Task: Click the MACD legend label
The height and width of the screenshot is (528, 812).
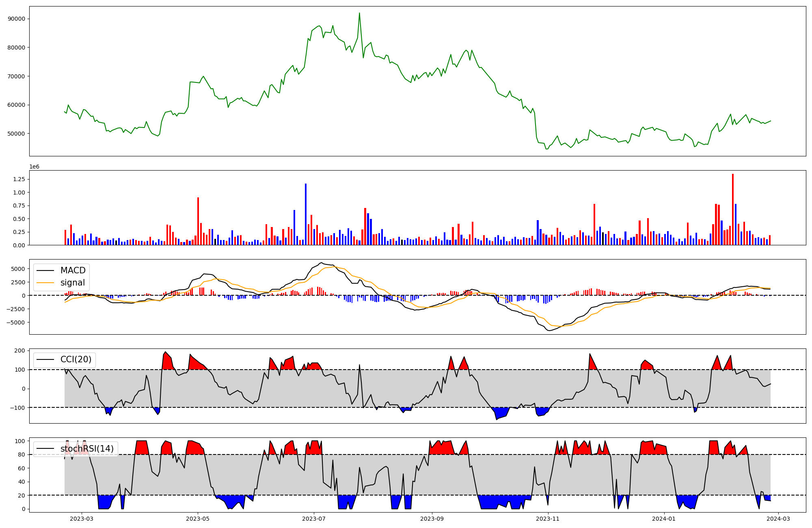Action: [x=73, y=270]
